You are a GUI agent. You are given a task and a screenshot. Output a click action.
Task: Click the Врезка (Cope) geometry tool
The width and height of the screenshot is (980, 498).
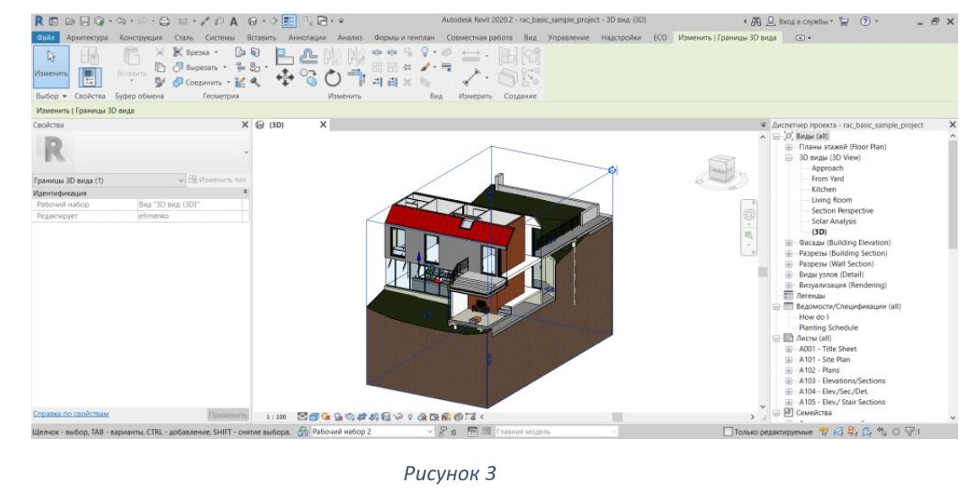coord(196,52)
